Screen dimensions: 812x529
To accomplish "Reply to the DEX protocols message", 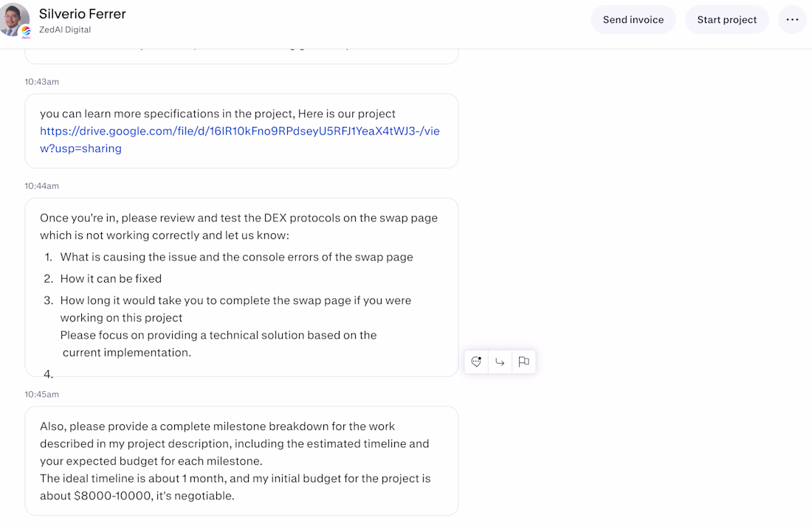I will [500, 362].
